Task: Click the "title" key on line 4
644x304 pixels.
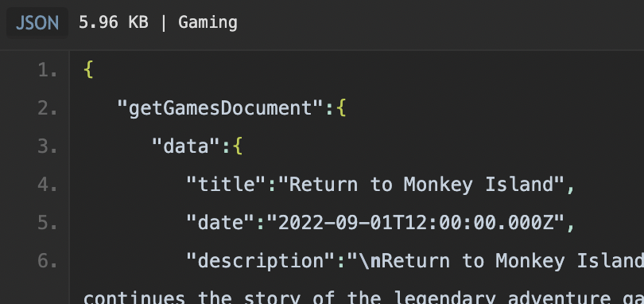Action: pos(227,185)
